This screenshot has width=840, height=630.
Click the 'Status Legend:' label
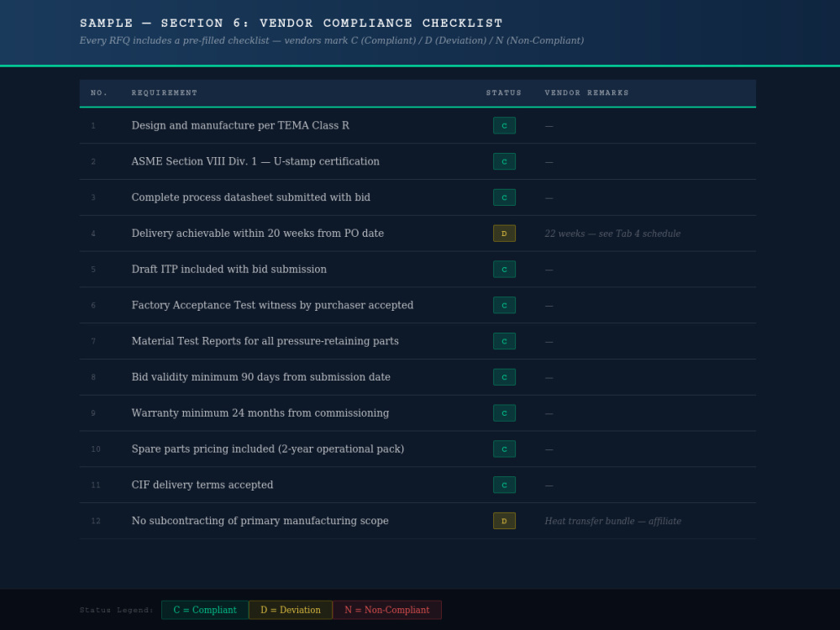coord(116,610)
